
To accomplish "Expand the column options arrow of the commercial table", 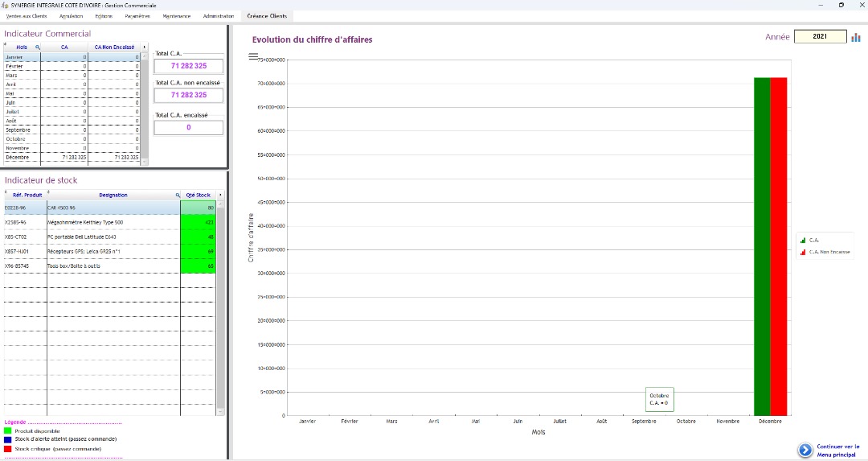I will tap(144, 47).
